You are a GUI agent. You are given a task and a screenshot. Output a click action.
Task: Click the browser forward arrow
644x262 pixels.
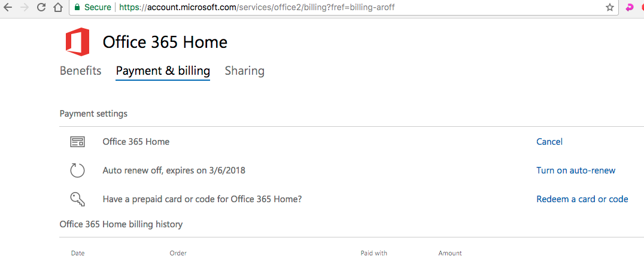click(x=25, y=8)
